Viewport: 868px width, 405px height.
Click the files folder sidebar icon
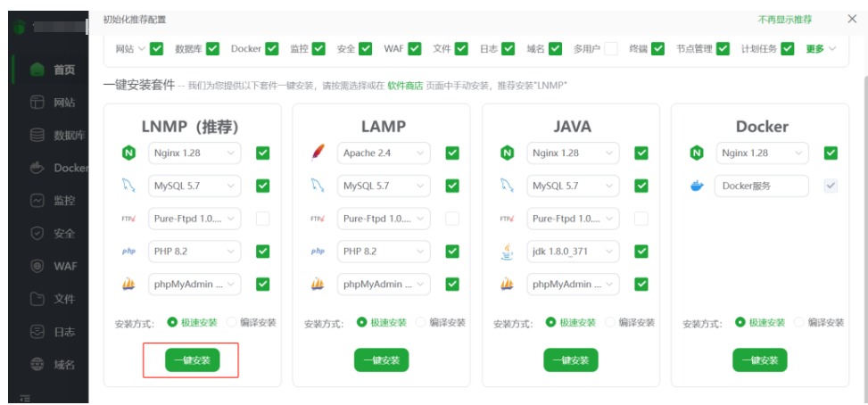(37, 299)
